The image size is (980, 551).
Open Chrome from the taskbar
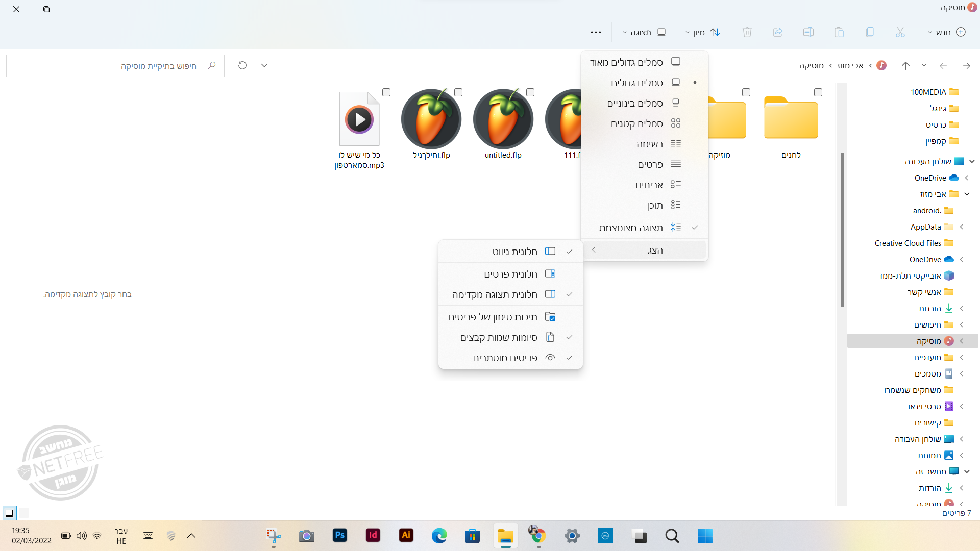(537, 535)
